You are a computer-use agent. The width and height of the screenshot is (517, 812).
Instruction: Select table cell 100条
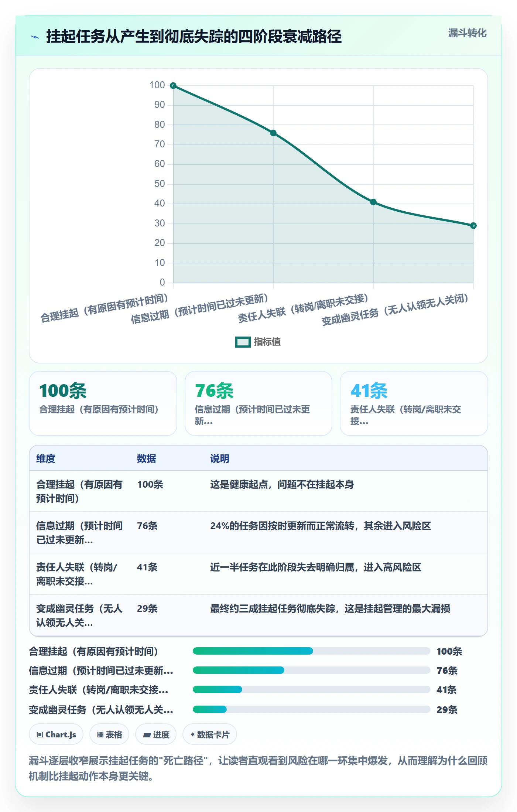point(150,484)
